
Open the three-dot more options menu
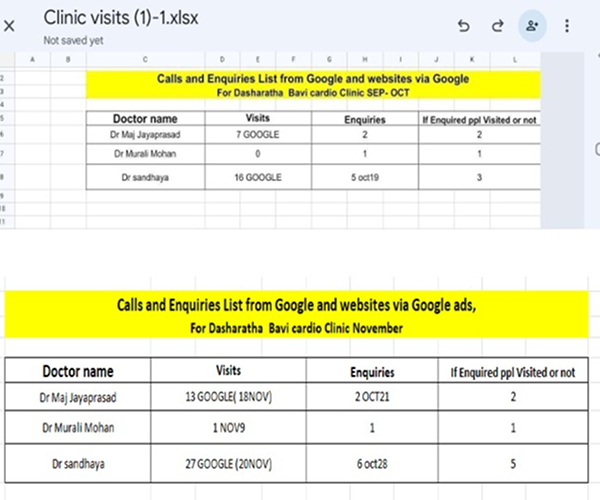click(x=567, y=26)
